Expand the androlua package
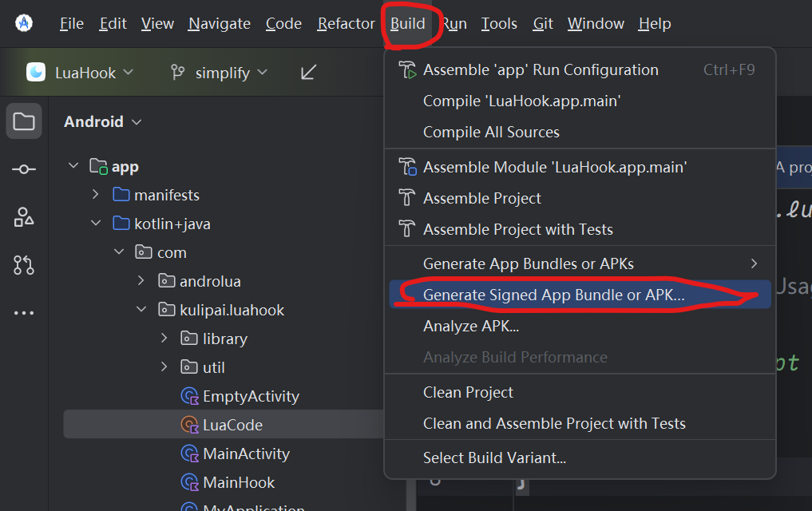The height and width of the screenshot is (511, 812). click(x=141, y=281)
